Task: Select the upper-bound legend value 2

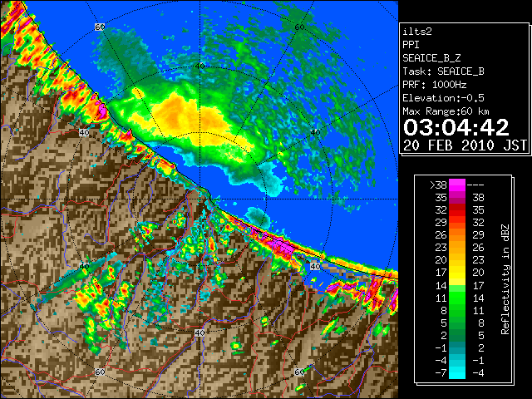Action: click(481, 347)
